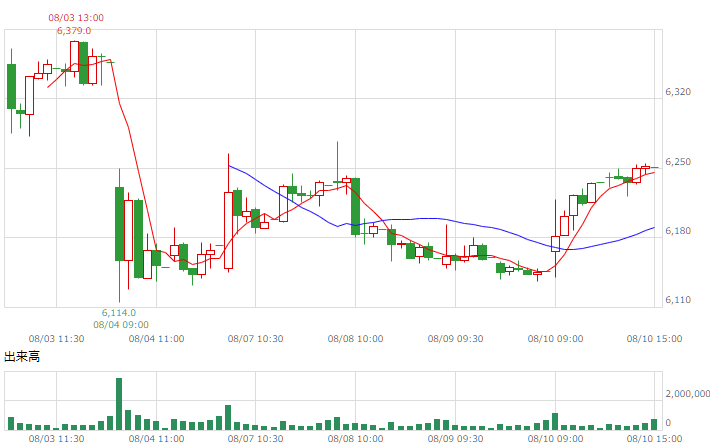Screen dimensions: 710x446
Task: Click 08/03 11:30 under the price chart
Action: [x=57, y=339]
